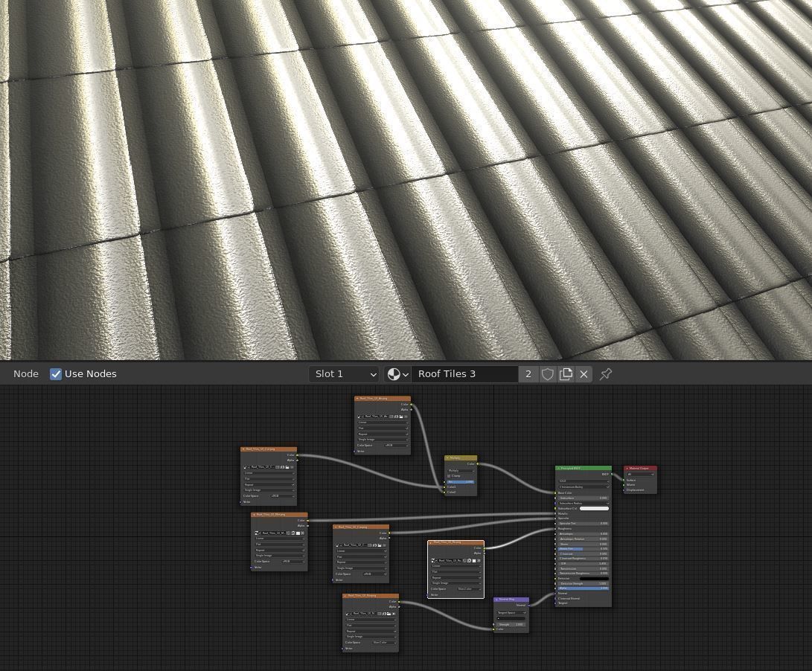Open the GGX distribution dropdown on Principled BSDF
812x671 pixels.
[x=584, y=481]
